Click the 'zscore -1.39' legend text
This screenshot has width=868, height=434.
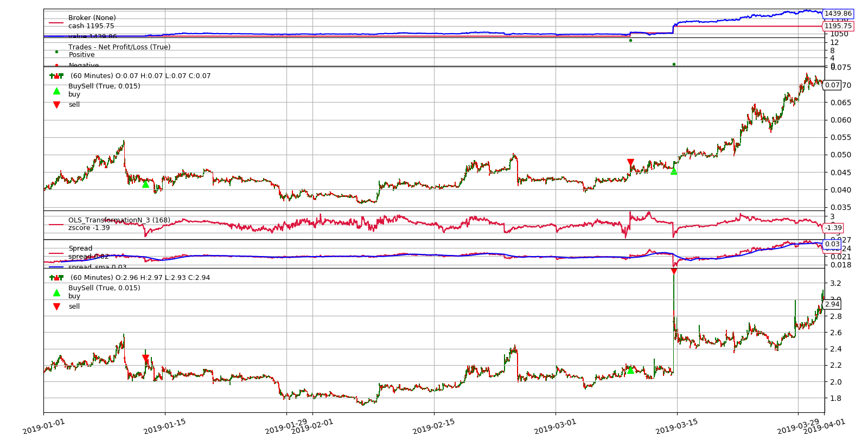coord(89,228)
